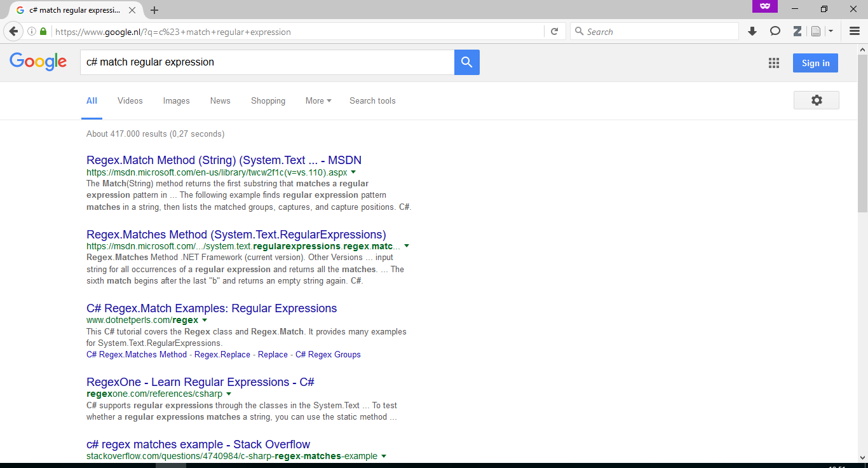Open the dropdown next to the save page icon
Viewport: 868px width, 468px height.
click(830, 31)
